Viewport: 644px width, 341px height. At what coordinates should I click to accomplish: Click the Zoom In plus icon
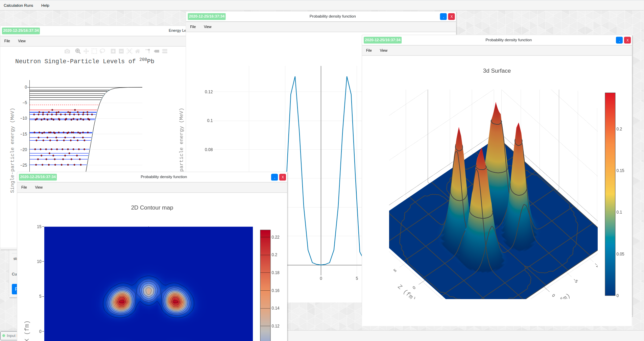point(113,51)
